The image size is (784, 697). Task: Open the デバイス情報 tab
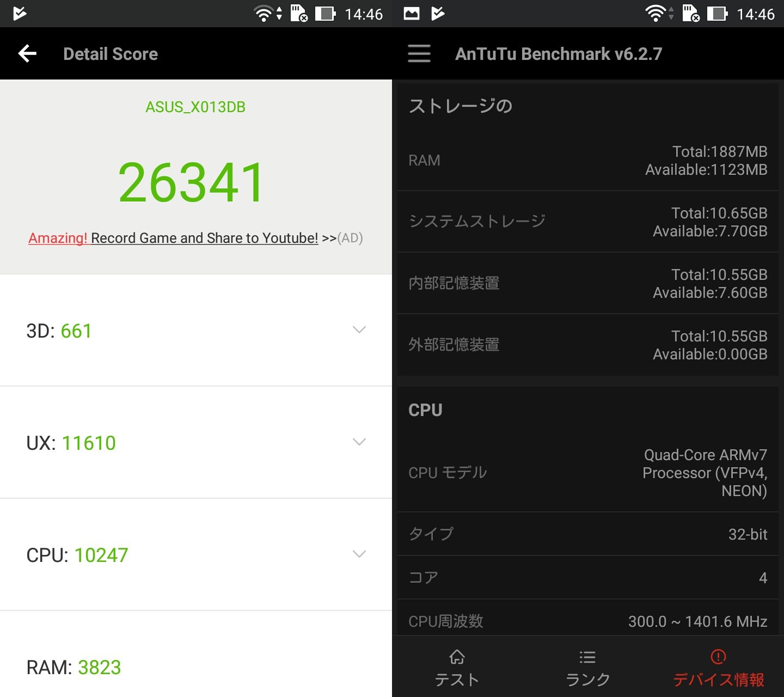coord(718,679)
